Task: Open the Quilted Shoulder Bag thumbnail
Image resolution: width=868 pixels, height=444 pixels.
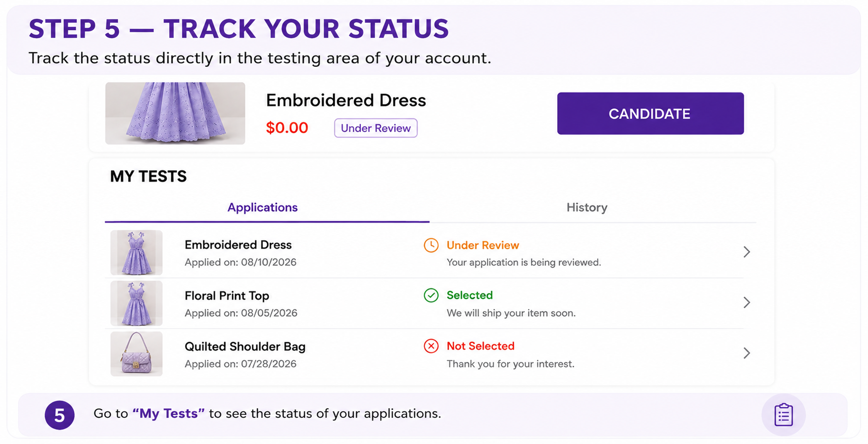Action: point(137,354)
